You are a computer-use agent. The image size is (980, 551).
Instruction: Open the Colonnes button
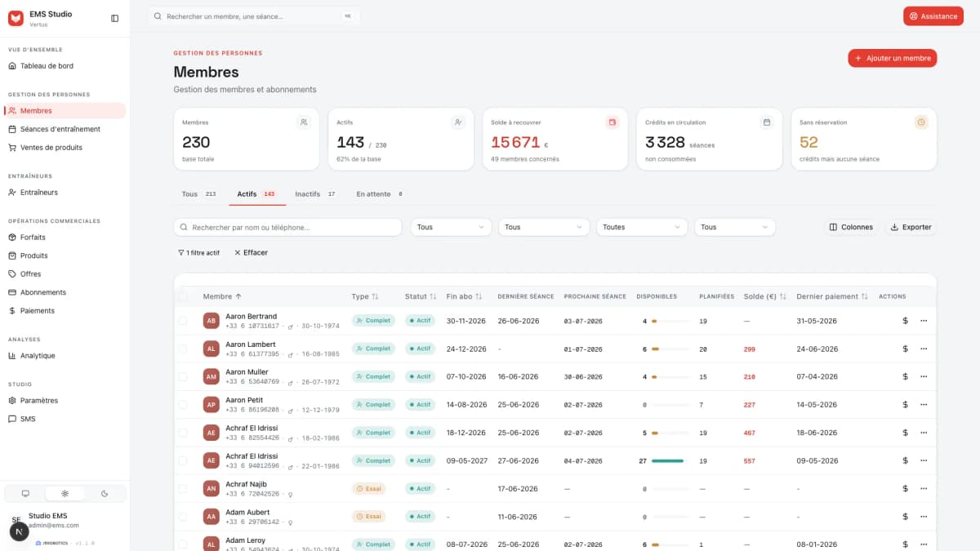pos(851,227)
